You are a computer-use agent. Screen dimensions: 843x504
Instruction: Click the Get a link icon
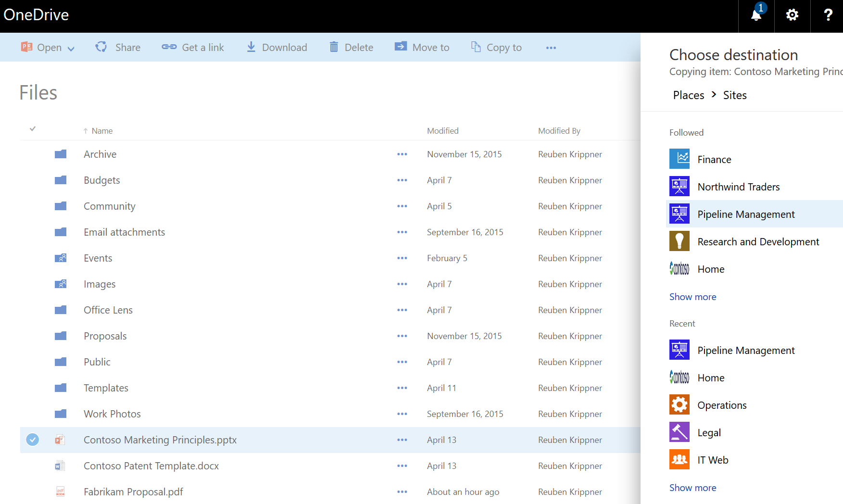pos(168,47)
